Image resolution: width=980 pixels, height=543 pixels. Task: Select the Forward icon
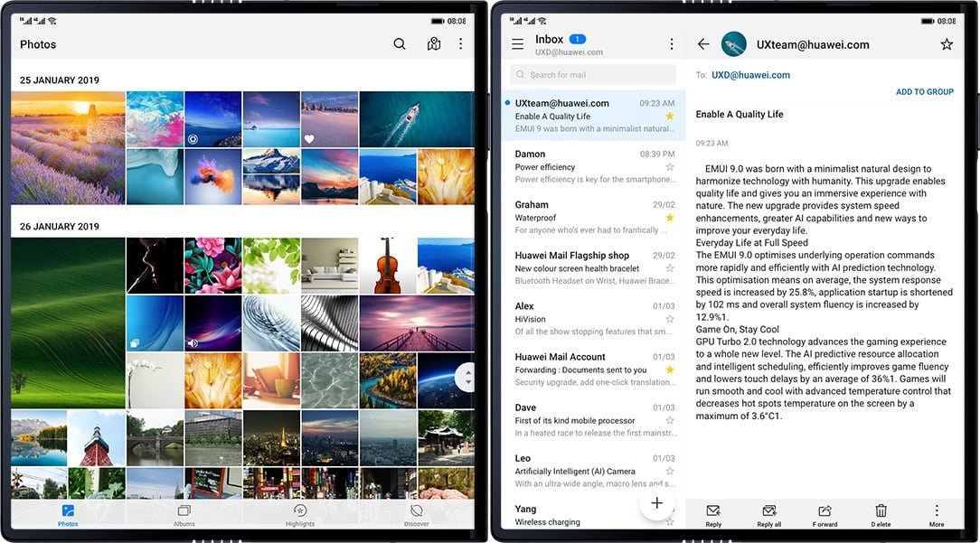click(825, 513)
